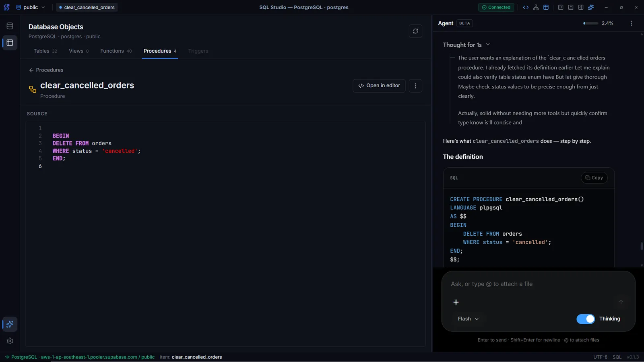Viewport: 644px width, 362px height.
Task: Click the plus attach button in chat box
Action: point(456,302)
